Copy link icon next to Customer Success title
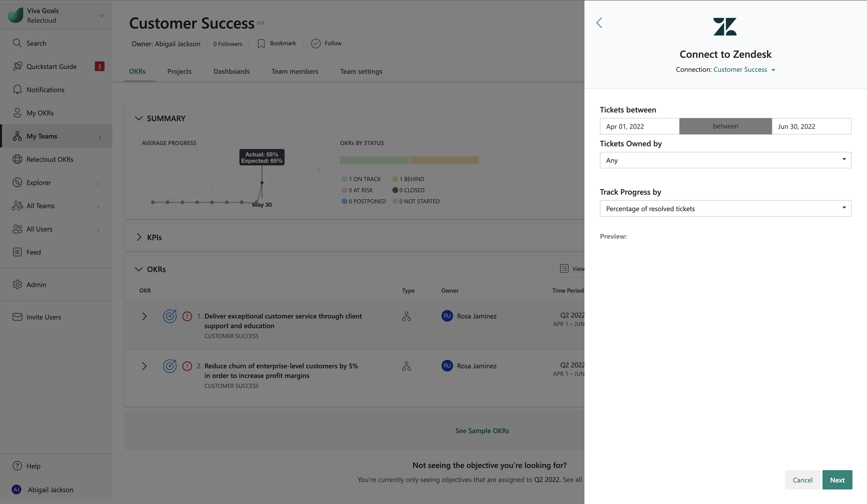The height and width of the screenshot is (504, 867). 261,23
